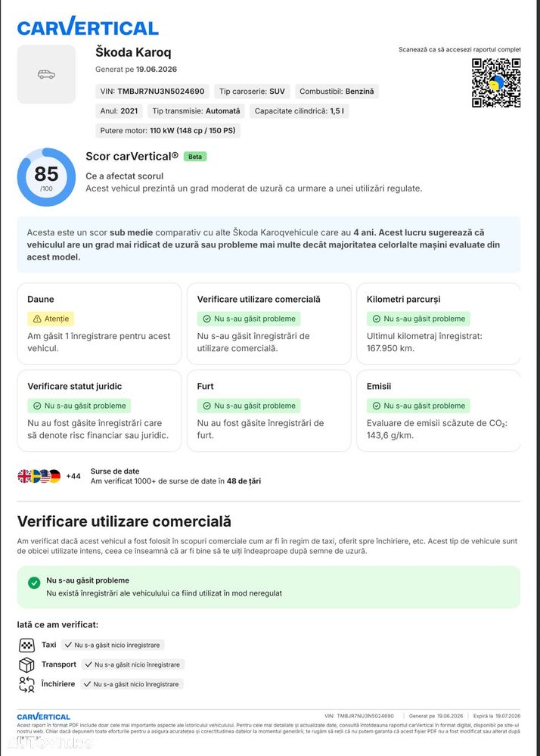540x756 pixels.
Task: Click the Închiriere no-record check badge
Action: 132,684
